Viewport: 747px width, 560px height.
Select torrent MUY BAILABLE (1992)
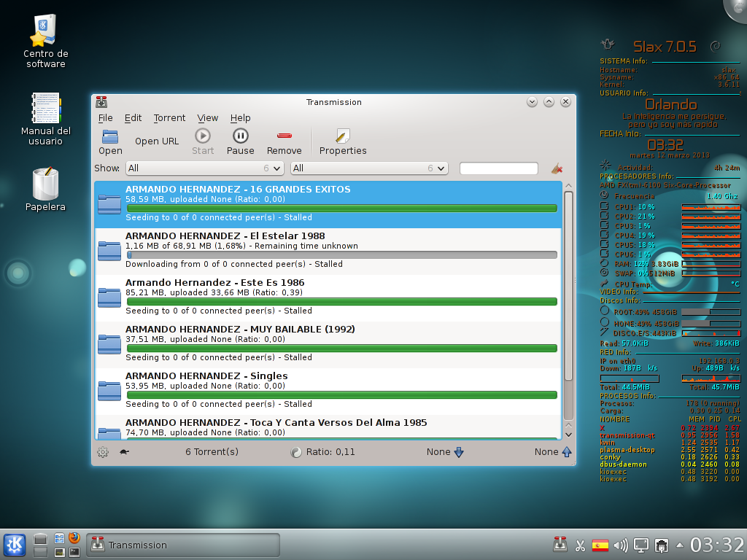pyautogui.click(x=328, y=344)
